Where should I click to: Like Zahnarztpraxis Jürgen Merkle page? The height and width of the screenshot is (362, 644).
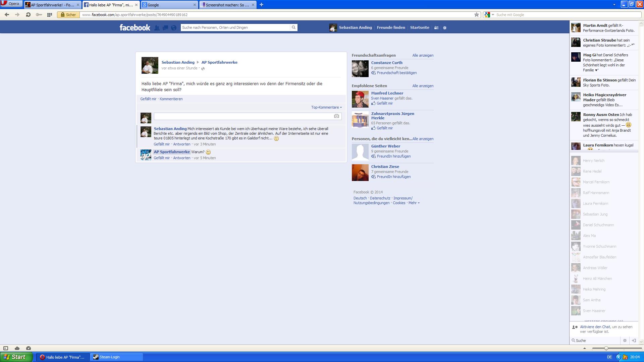click(384, 128)
